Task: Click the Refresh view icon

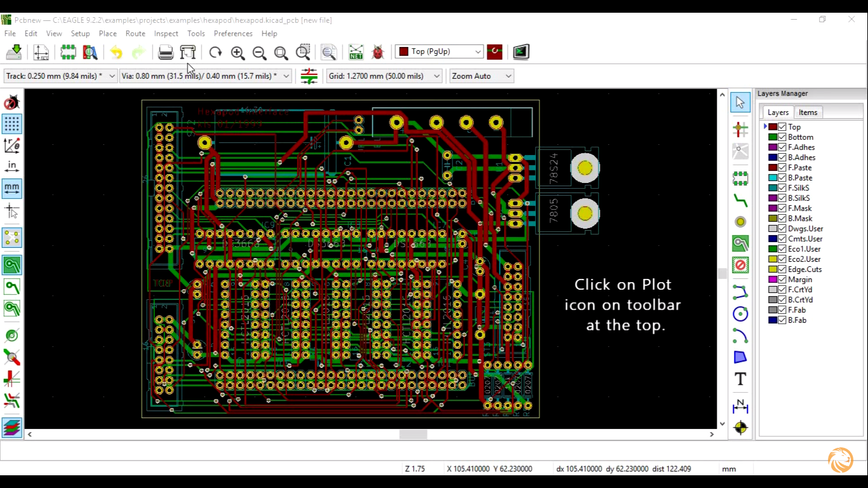Action: [x=215, y=52]
